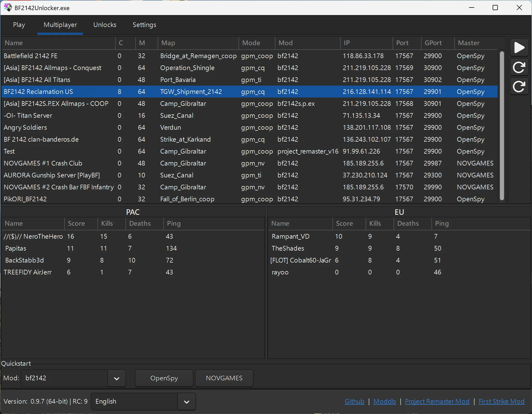Screen dimensions: 532x414
Task: Click the Score header in the PAC table
Action: (81, 224)
